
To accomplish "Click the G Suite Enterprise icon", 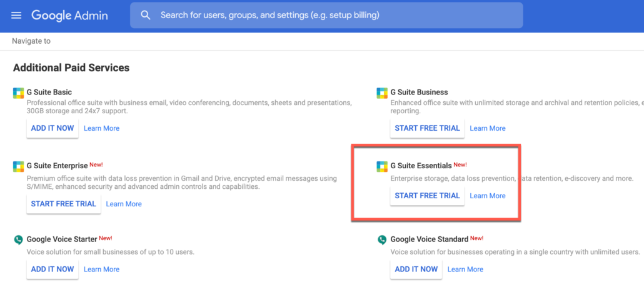I will 19,167.
